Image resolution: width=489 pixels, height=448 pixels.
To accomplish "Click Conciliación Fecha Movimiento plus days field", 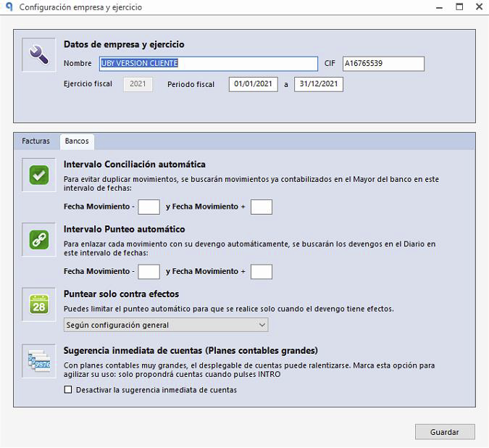I will click(262, 207).
